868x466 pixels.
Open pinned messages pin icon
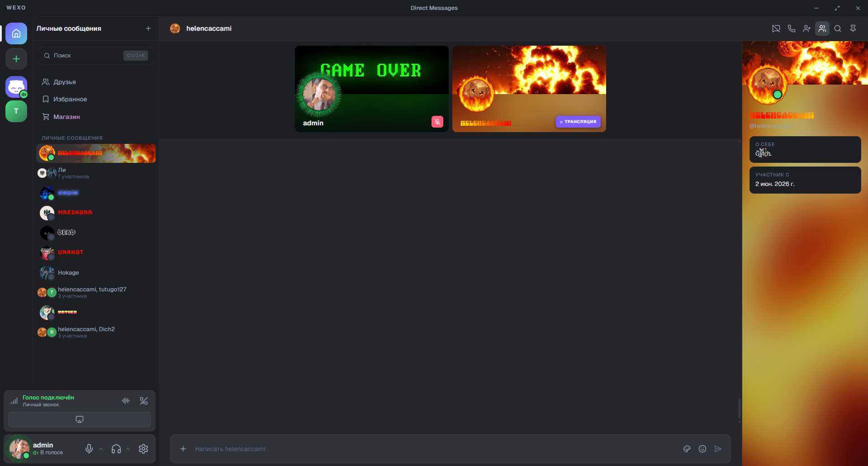(x=853, y=29)
